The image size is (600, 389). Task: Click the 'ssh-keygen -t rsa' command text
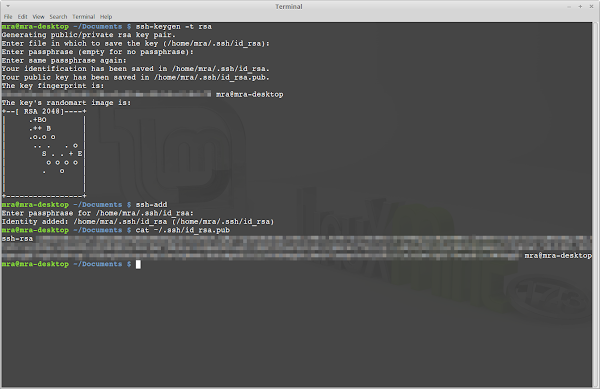174,26
